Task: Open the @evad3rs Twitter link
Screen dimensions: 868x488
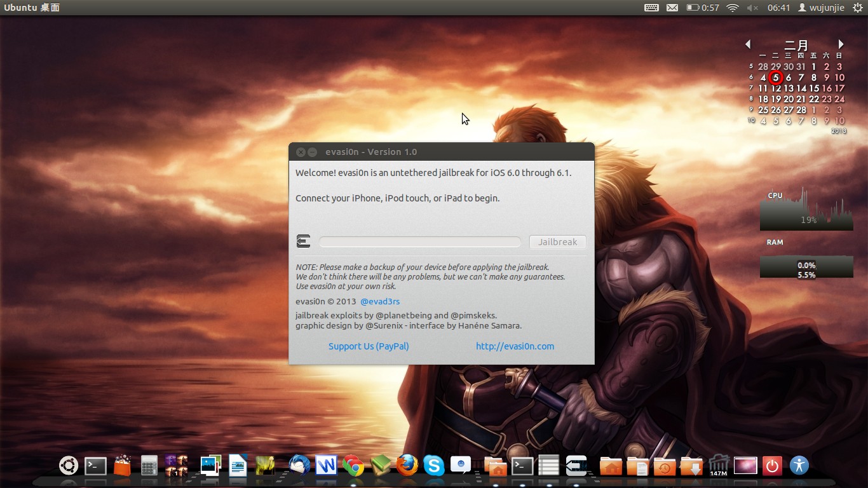Action: click(380, 301)
